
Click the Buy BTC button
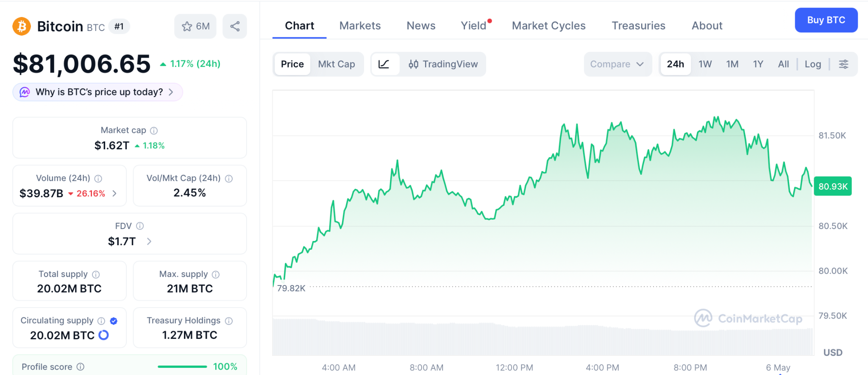[x=826, y=20]
